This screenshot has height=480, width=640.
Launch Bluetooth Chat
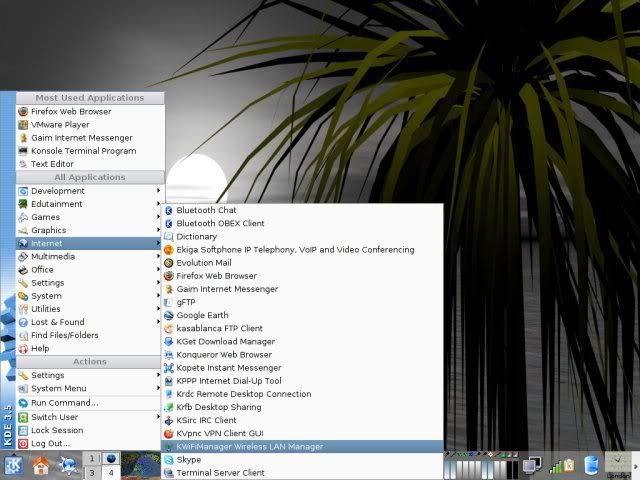point(302,210)
